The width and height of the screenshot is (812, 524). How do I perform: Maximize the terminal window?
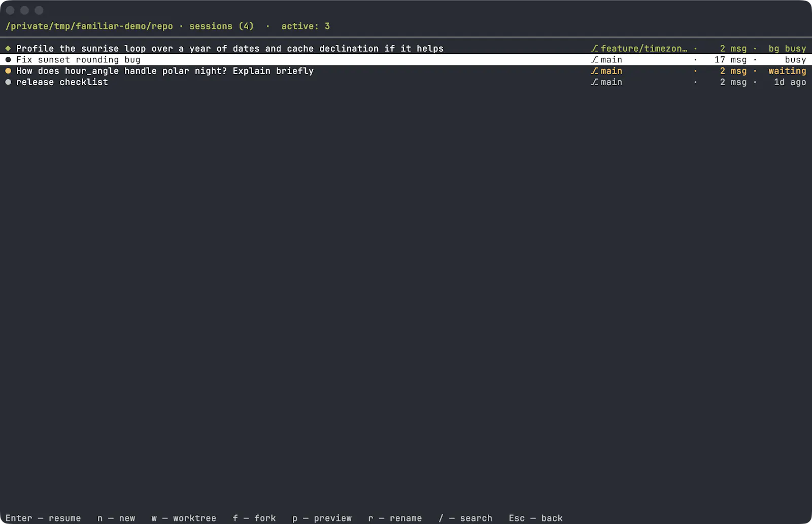(x=39, y=10)
